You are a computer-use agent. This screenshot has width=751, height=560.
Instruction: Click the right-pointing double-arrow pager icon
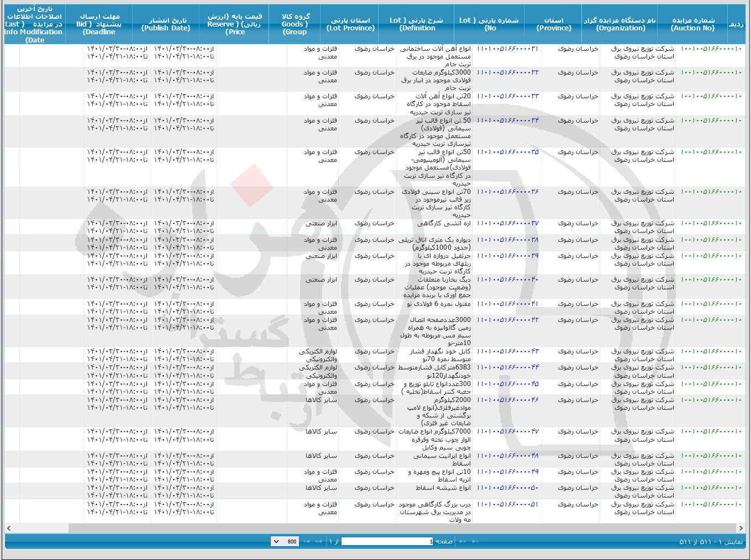pyautogui.click(x=463, y=542)
